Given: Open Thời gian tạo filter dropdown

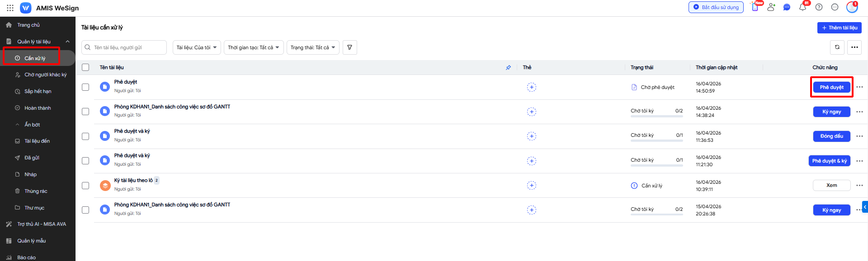Looking at the screenshot, I should coord(254,47).
